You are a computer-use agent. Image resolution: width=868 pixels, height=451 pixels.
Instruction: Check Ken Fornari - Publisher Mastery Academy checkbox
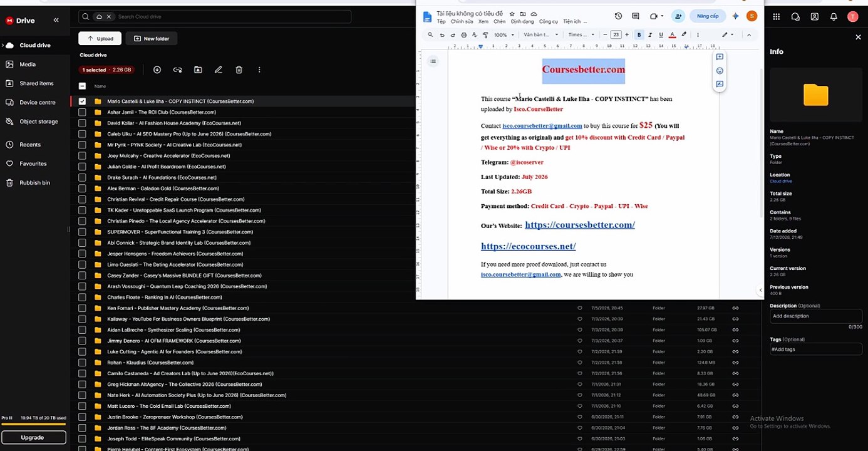click(82, 308)
